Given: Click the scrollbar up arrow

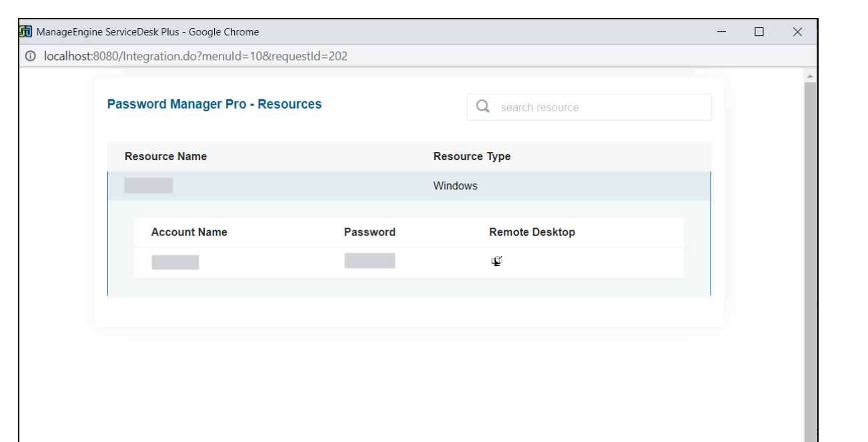Looking at the screenshot, I should pos(811,77).
